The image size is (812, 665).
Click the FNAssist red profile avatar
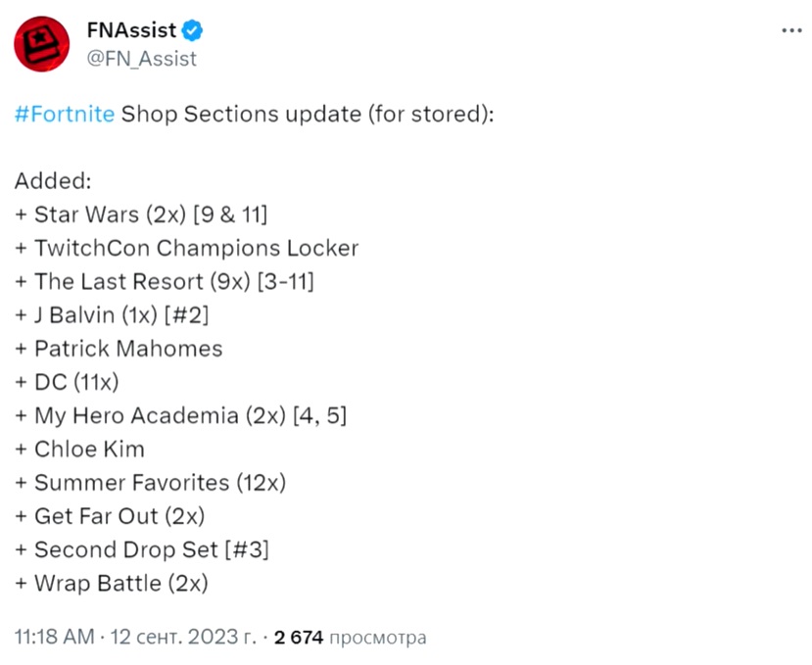[x=41, y=45]
